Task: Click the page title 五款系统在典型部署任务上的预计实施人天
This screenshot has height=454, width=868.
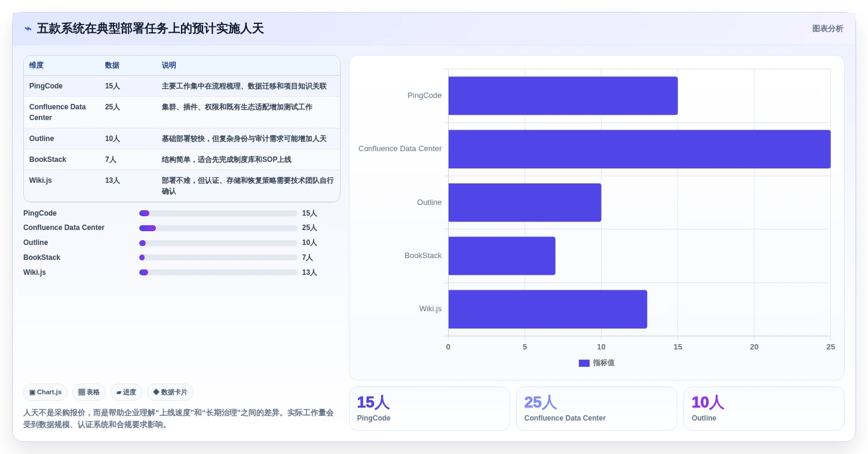Action: (x=150, y=29)
